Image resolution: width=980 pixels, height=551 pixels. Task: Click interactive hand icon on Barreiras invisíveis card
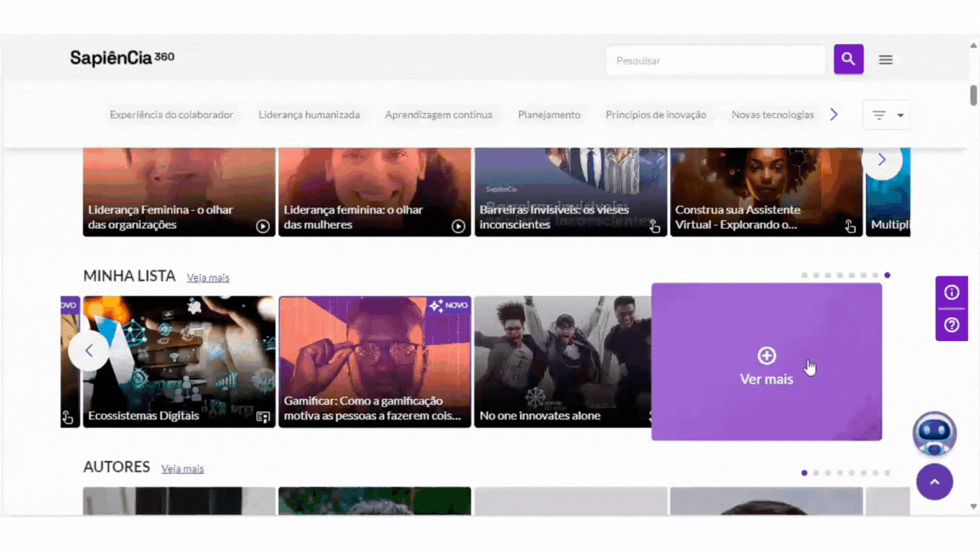(654, 226)
